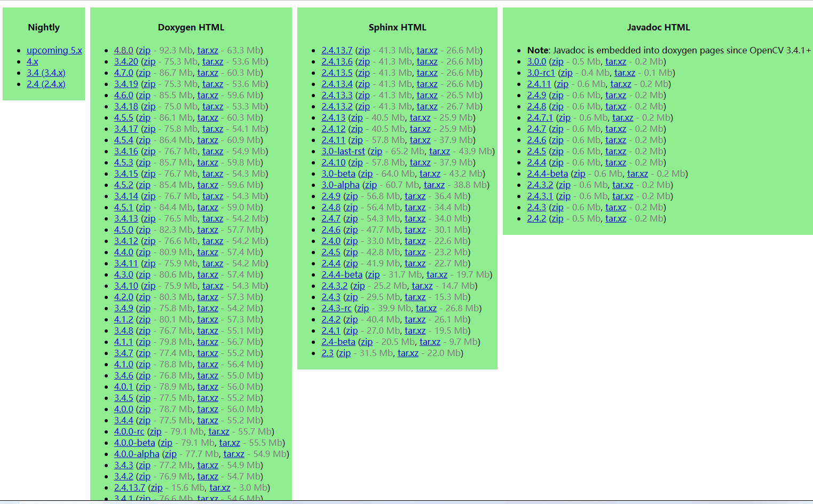The height and width of the screenshot is (504, 813).
Task: Download the tar.xz for Doxygen 3.4.16
Action: [x=212, y=151]
